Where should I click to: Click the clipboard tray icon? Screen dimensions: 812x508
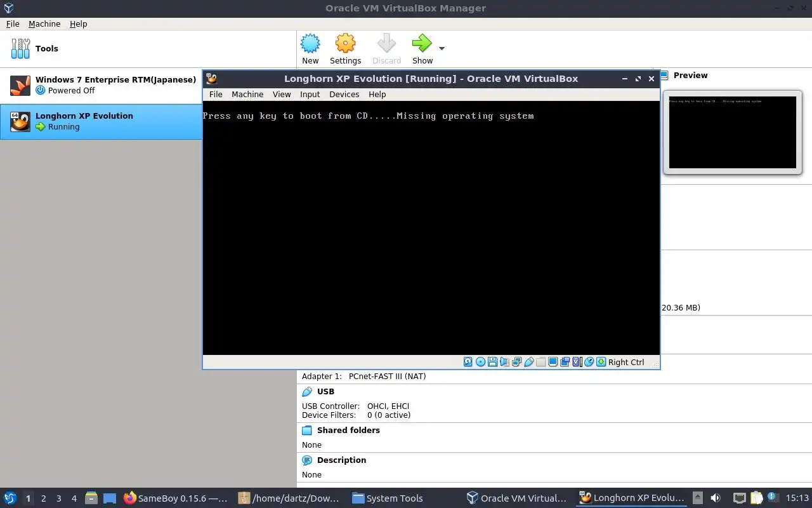[x=756, y=498]
